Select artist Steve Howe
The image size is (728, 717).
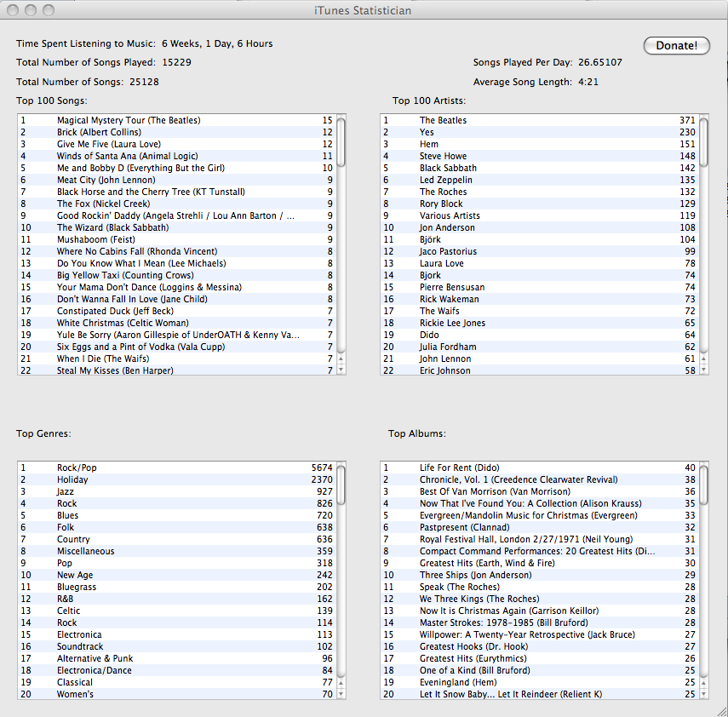(540, 156)
